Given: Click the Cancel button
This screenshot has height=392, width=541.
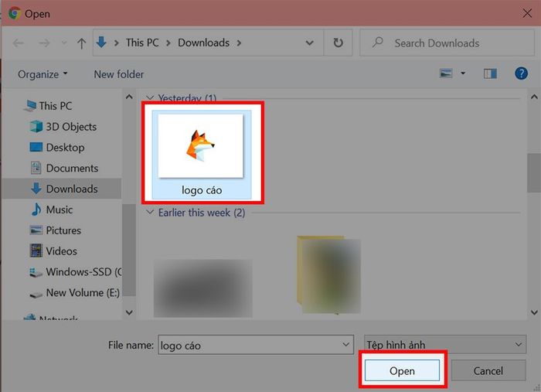Looking at the screenshot, I should pyautogui.click(x=488, y=370).
